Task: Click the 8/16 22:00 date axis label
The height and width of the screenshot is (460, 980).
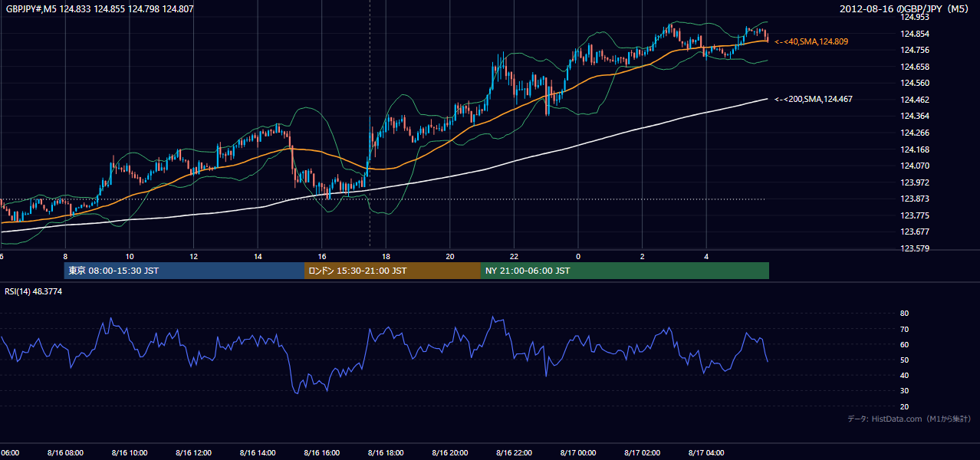Action: tap(514, 453)
